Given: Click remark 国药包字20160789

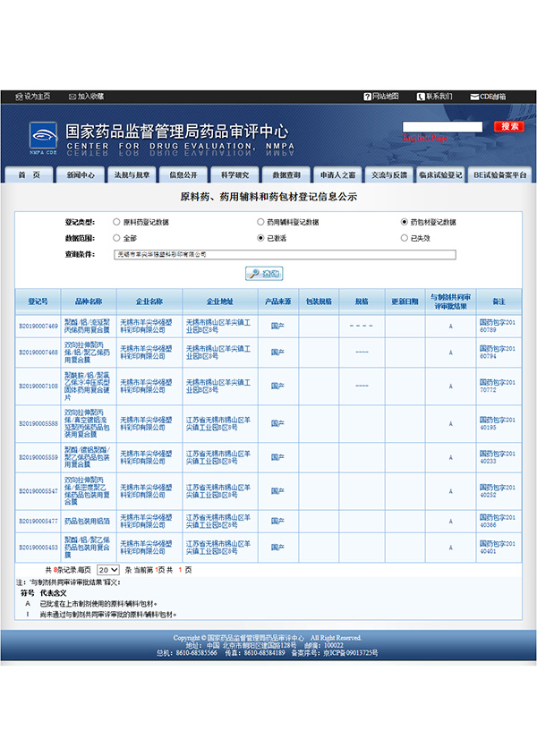Looking at the screenshot, I should tap(498, 326).
